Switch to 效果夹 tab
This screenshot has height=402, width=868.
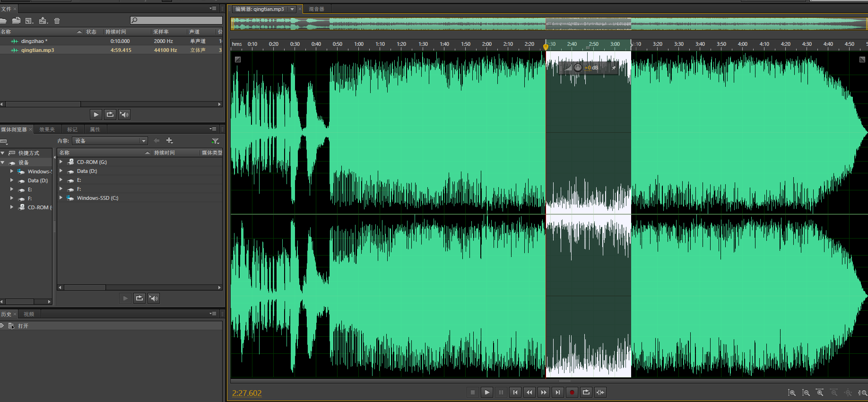[x=47, y=129]
